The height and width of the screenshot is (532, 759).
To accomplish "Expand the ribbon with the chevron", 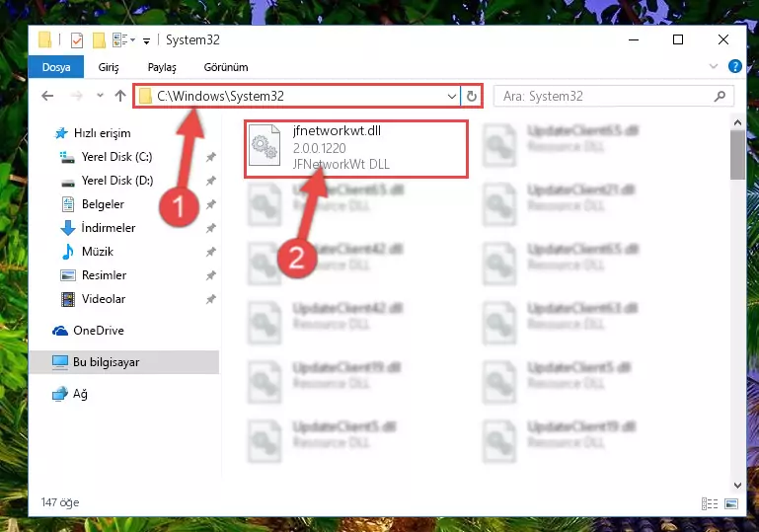I will coord(714,66).
